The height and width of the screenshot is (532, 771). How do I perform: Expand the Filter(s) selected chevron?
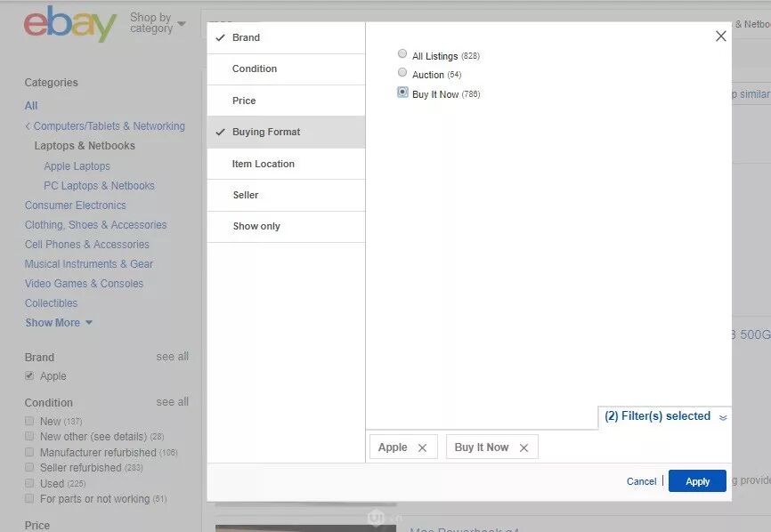[723, 417]
